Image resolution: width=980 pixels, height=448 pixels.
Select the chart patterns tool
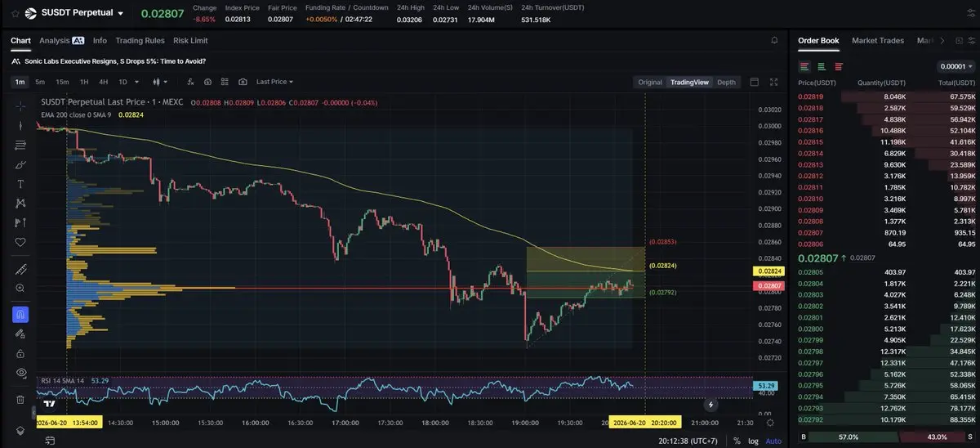(20, 204)
